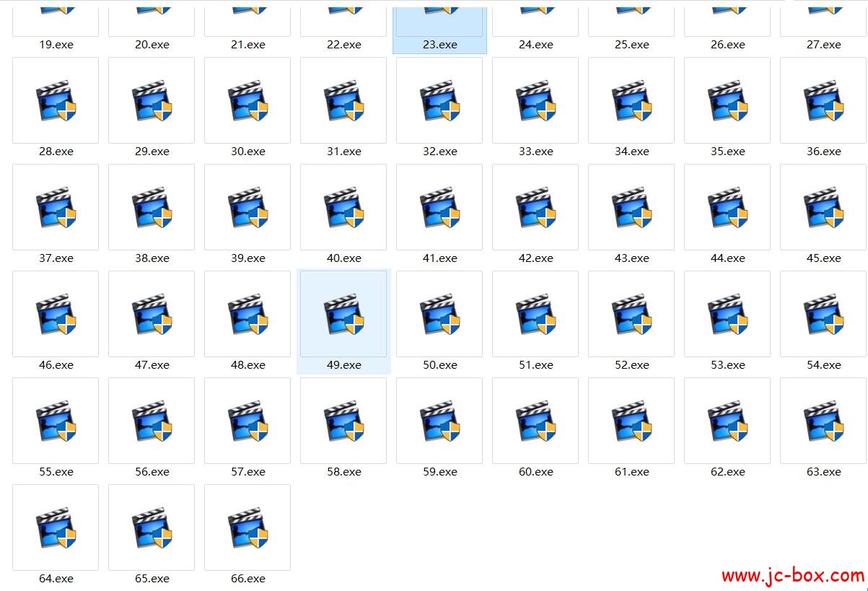Select the 43.exe icon
This screenshot has height=591, width=868.
coord(632,207)
